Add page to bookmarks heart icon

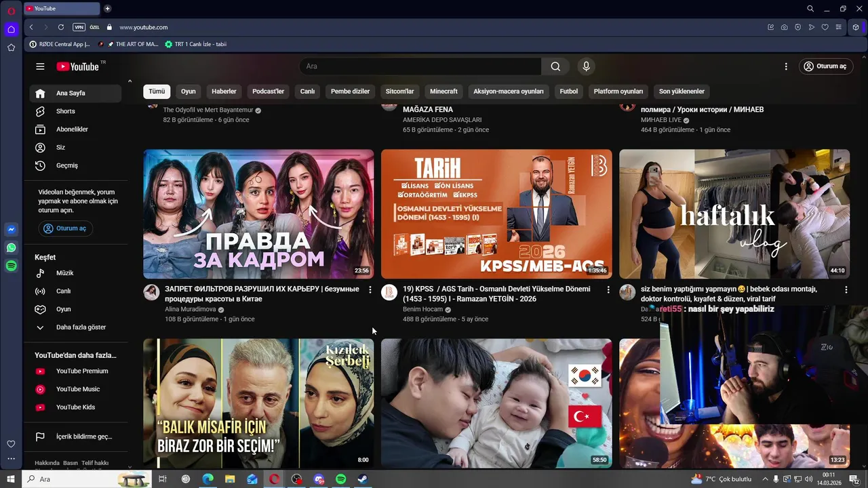825,27
